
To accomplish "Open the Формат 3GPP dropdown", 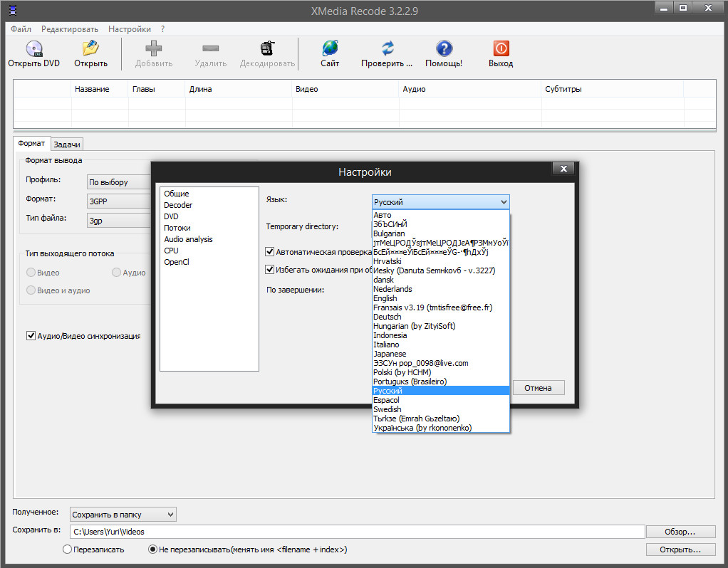I will 120,201.
